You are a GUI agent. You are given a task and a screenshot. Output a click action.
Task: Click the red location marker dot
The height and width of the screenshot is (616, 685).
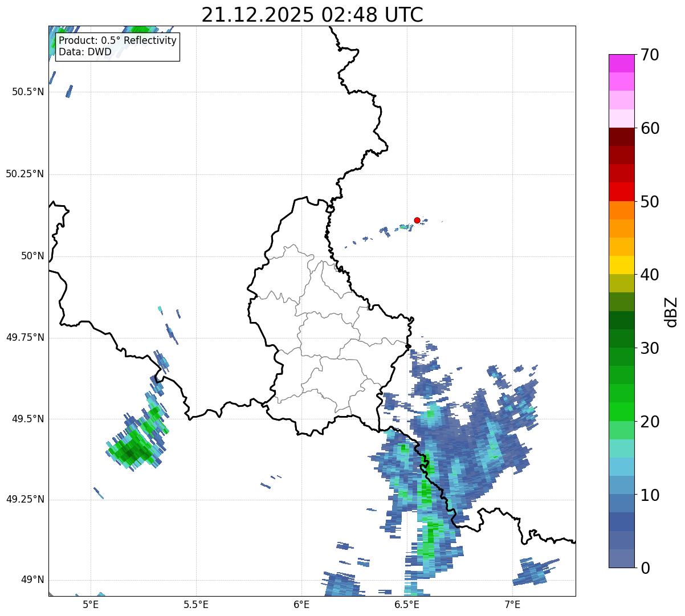[x=417, y=220]
